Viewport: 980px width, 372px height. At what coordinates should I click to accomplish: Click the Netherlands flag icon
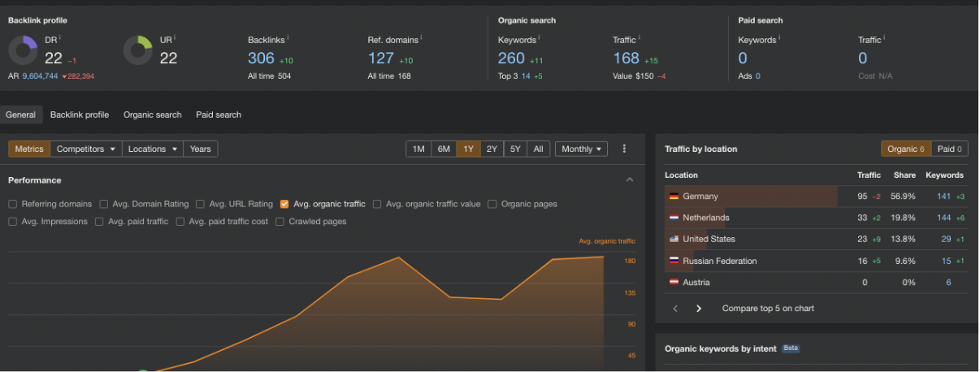click(674, 218)
